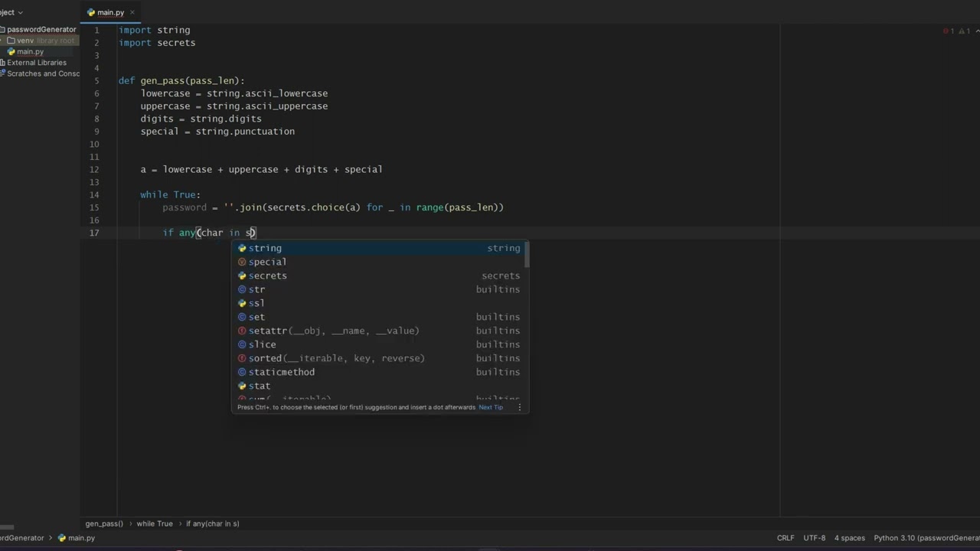Viewport: 980px width, 551px height.
Task: Click the variable icon beside 'special' suggestion
Action: pos(242,262)
